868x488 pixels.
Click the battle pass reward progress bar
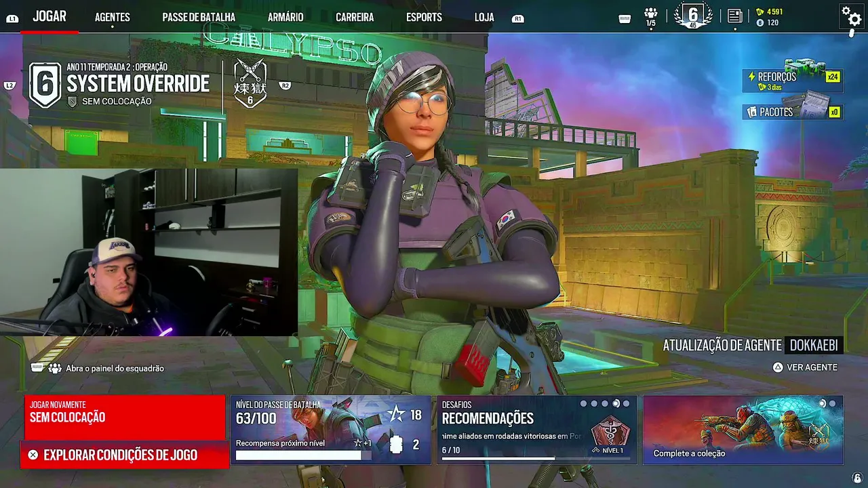tap(303, 455)
